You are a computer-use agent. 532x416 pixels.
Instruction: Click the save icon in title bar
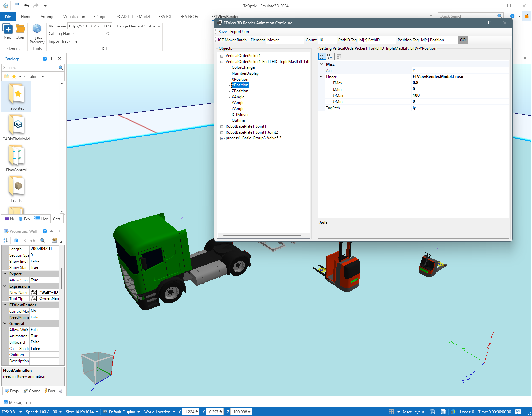click(x=17, y=6)
